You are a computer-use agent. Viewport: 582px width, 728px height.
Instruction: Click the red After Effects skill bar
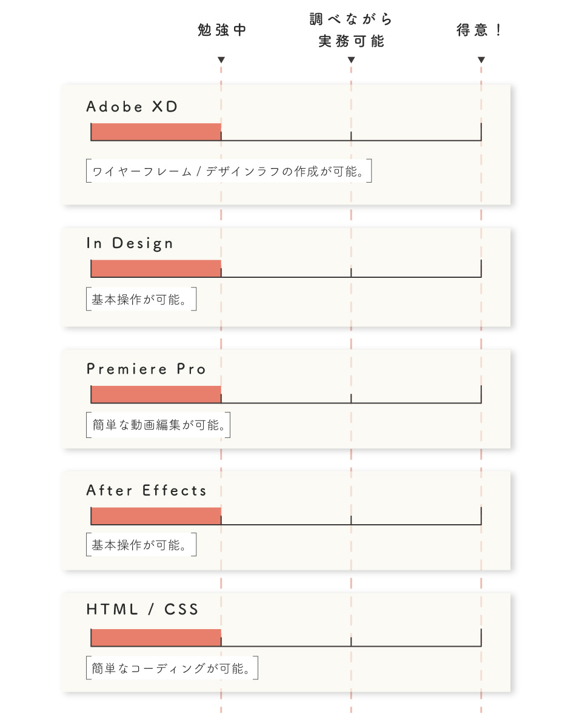click(x=156, y=516)
